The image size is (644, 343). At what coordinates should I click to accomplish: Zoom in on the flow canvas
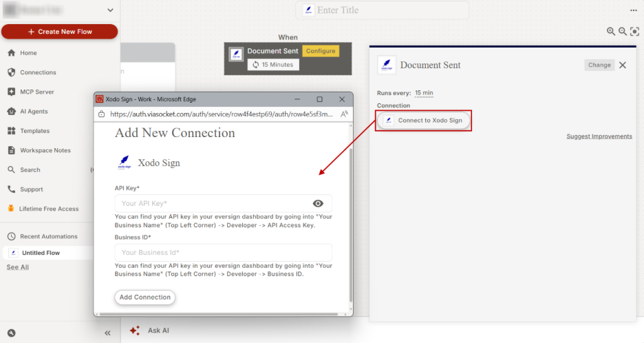pos(611,32)
